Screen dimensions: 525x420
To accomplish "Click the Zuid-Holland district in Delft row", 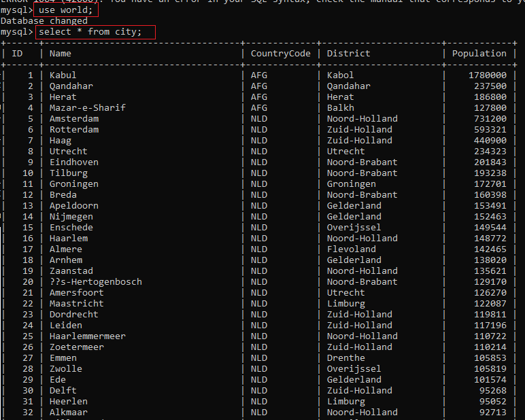I will pos(360,391).
